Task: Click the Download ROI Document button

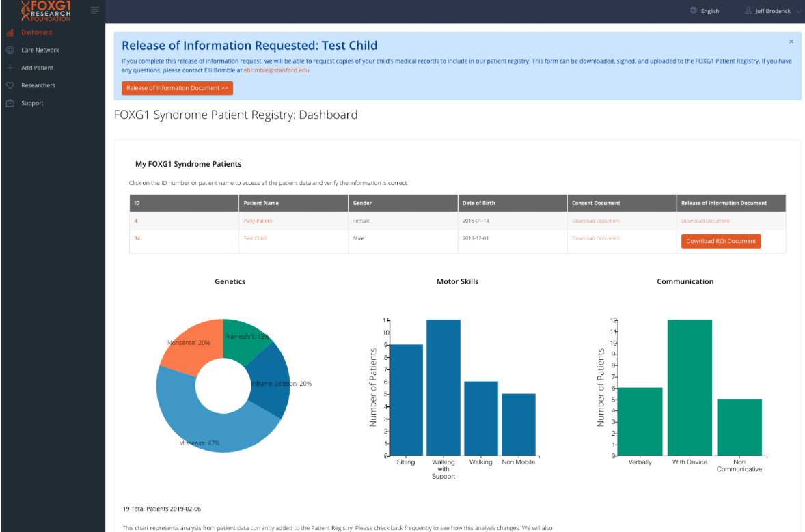Action: point(721,241)
